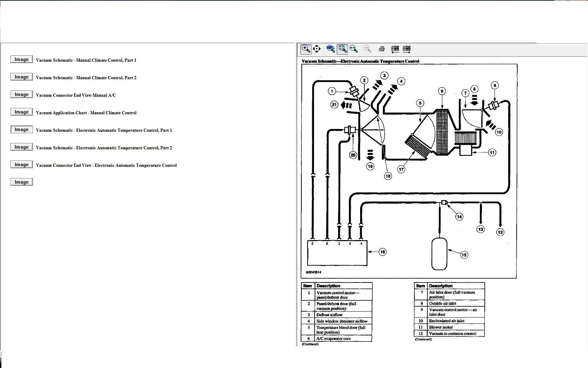This screenshot has height=368, width=588.
Task: Click text 'Vacuum Schematic - Manual Climate Control, Part 2'
Action: pyautogui.click(x=86, y=78)
